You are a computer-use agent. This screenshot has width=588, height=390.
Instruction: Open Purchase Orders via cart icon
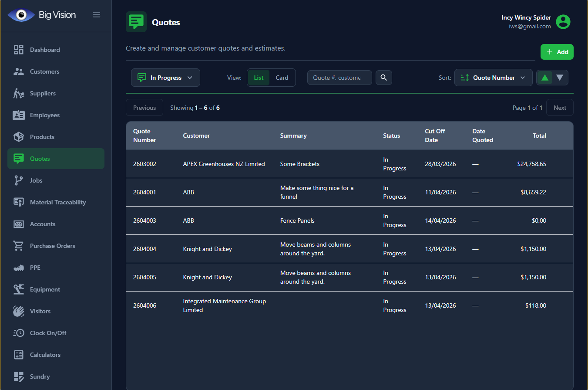coord(19,246)
